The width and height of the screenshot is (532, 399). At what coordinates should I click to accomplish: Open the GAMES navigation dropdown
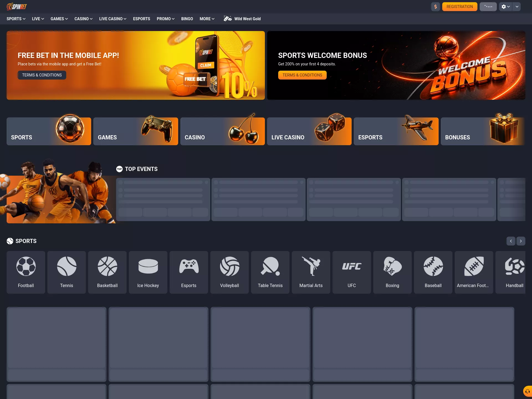pos(59,19)
